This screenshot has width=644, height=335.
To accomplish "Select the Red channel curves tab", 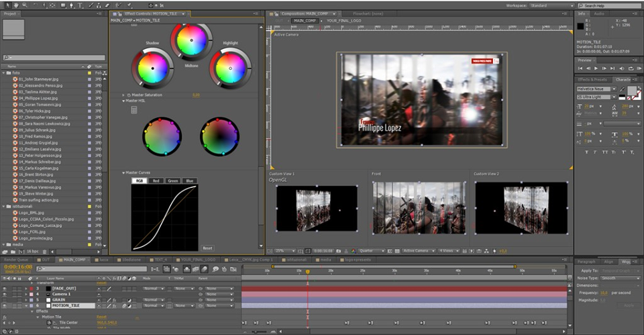I will (156, 181).
